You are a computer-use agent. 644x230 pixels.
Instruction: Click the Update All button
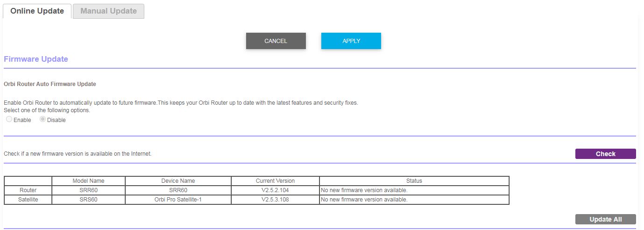pos(606,219)
